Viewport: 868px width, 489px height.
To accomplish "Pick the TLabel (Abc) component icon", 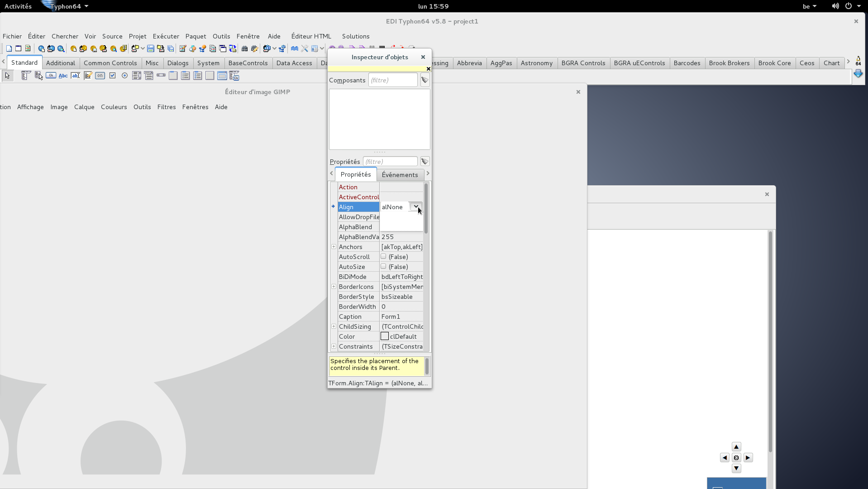I will click(x=63, y=76).
